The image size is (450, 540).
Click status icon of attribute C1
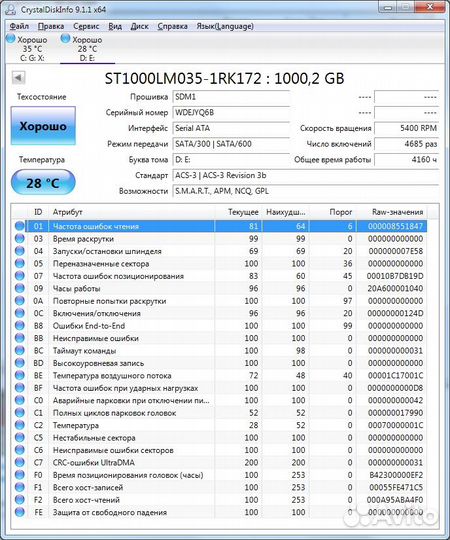(20, 413)
